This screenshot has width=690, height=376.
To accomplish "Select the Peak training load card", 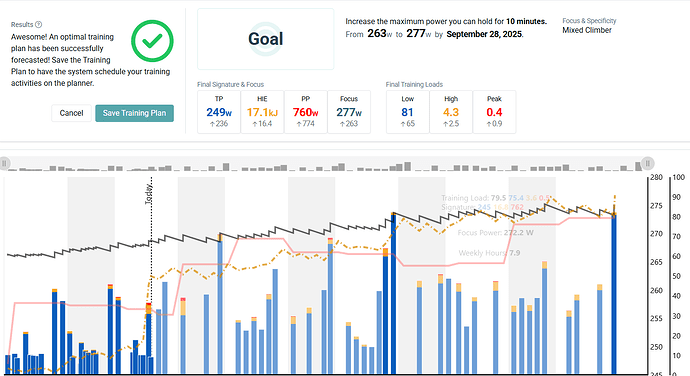I will point(494,112).
